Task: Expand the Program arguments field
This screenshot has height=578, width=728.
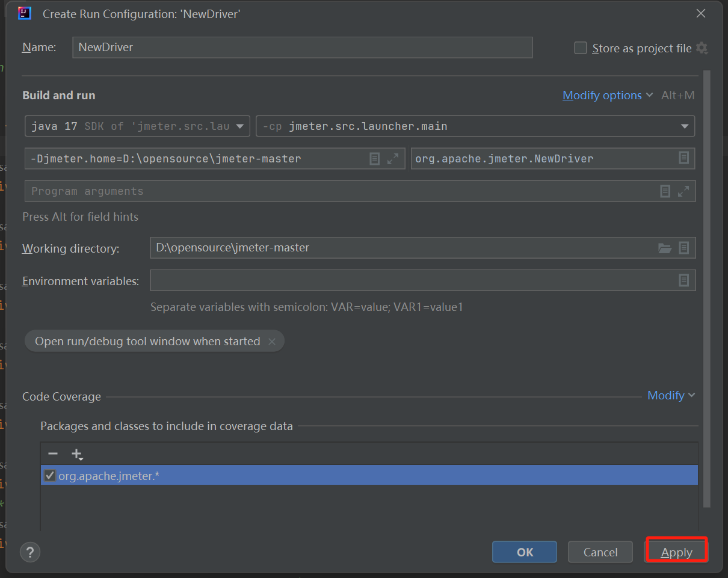Action: pyautogui.click(x=683, y=191)
